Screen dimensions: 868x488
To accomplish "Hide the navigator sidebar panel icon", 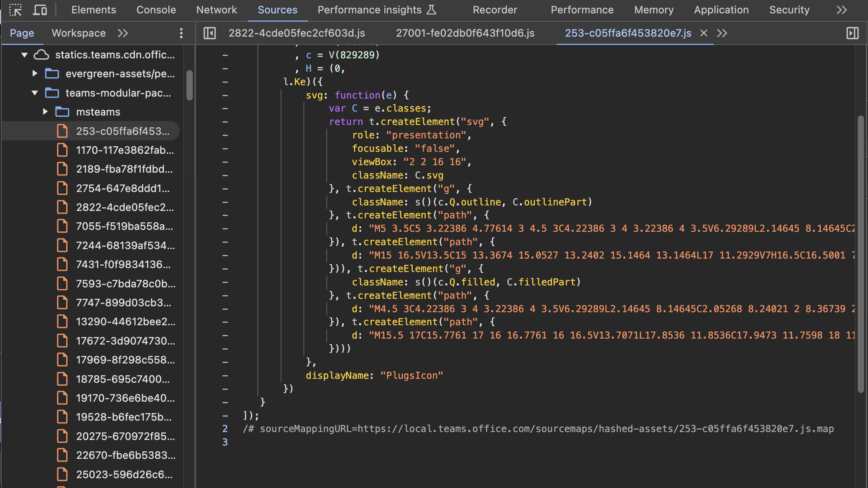I will click(x=210, y=33).
